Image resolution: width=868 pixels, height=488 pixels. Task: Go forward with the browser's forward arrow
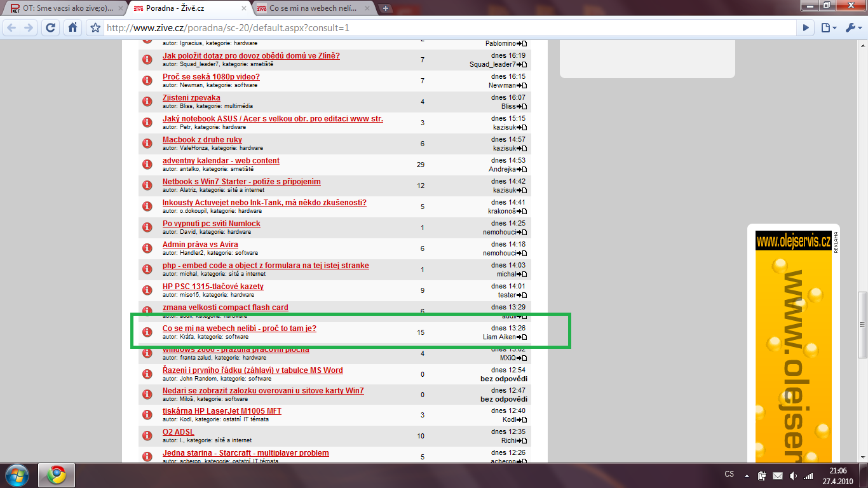coord(28,28)
